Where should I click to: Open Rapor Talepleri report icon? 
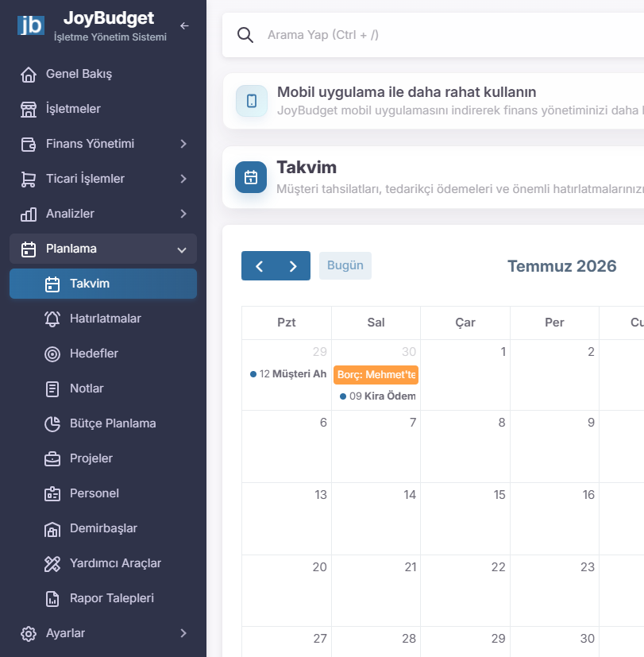tap(52, 598)
